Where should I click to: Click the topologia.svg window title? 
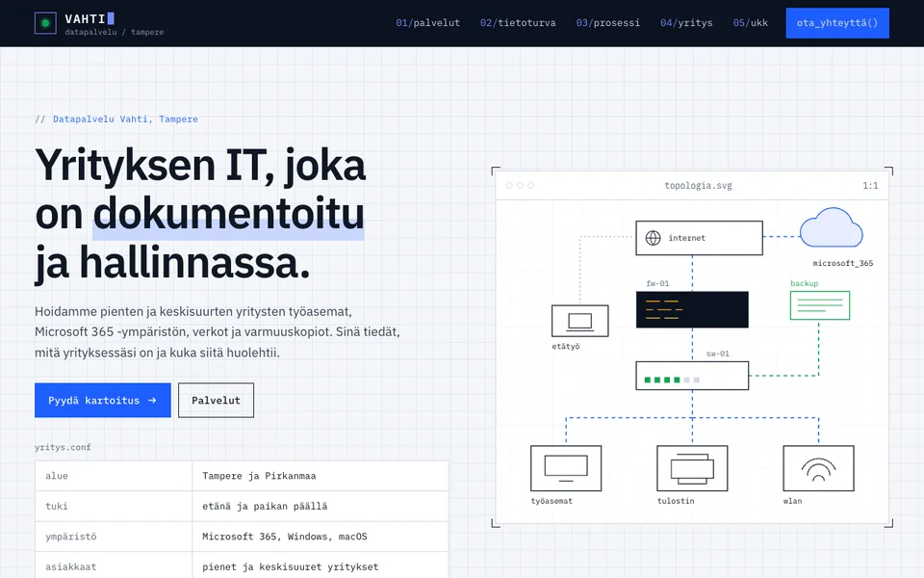[699, 185]
